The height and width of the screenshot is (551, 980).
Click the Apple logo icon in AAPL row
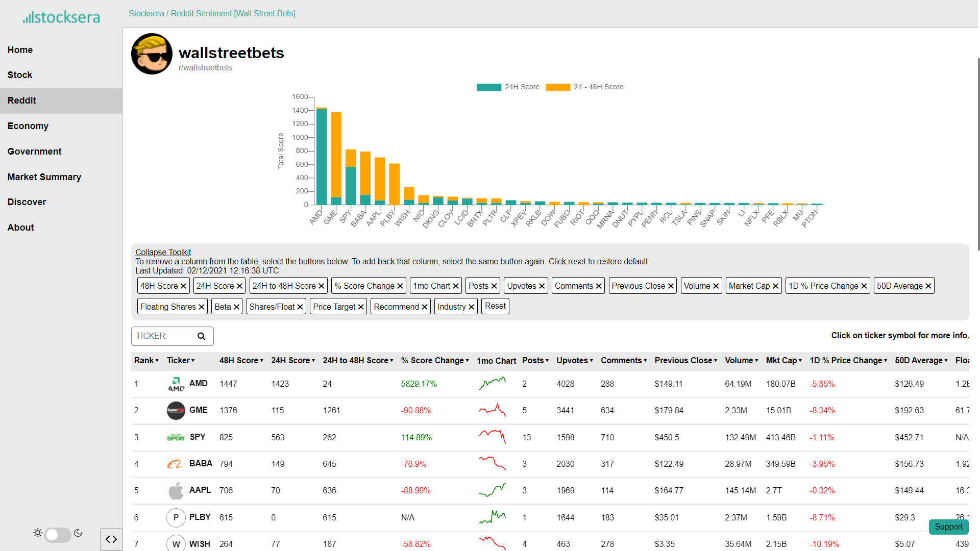176,490
